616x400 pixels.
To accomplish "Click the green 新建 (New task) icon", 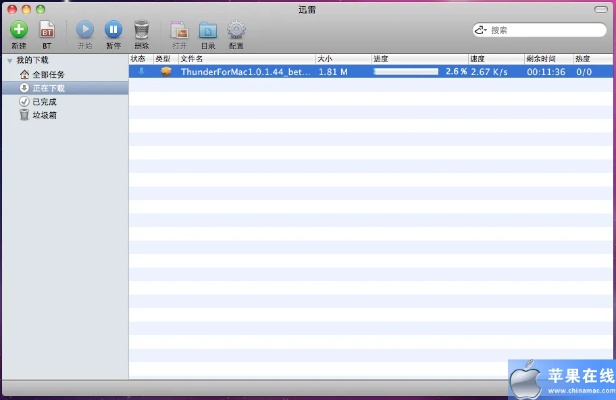I will click(19, 31).
